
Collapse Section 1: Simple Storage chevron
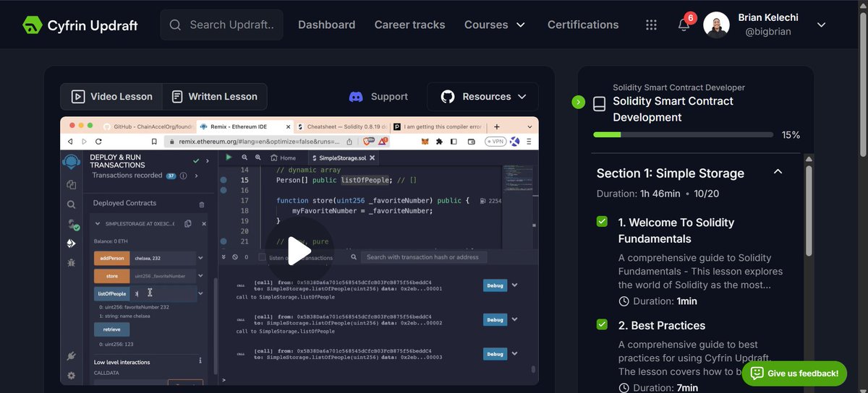pyautogui.click(x=778, y=172)
